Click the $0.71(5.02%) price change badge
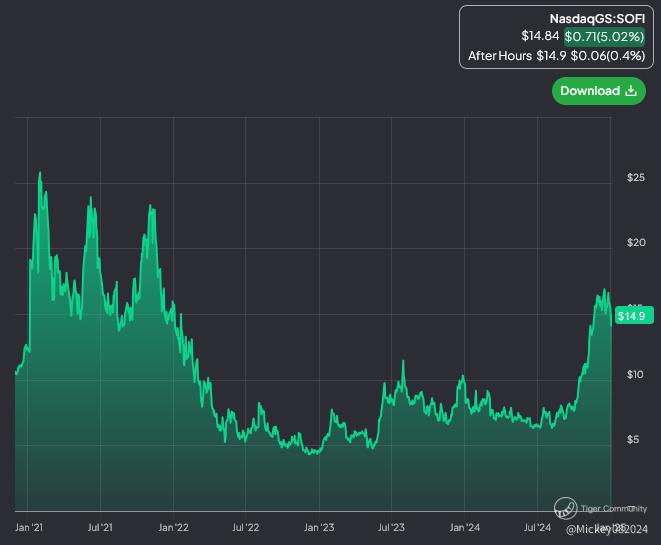 pos(604,36)
